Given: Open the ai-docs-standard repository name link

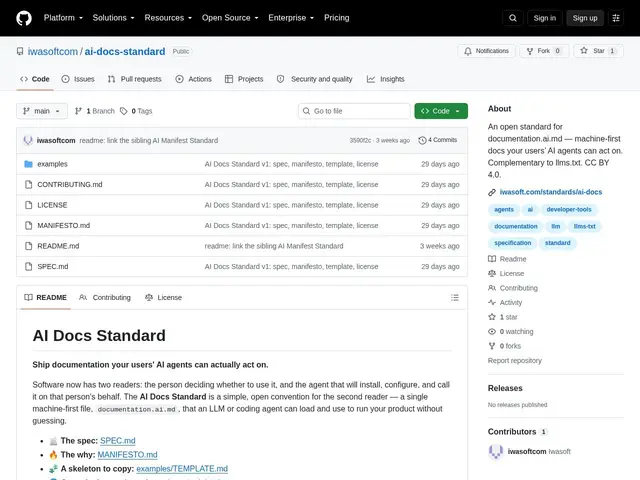Looking at the screenshot, I should click(x=125, y=51).
